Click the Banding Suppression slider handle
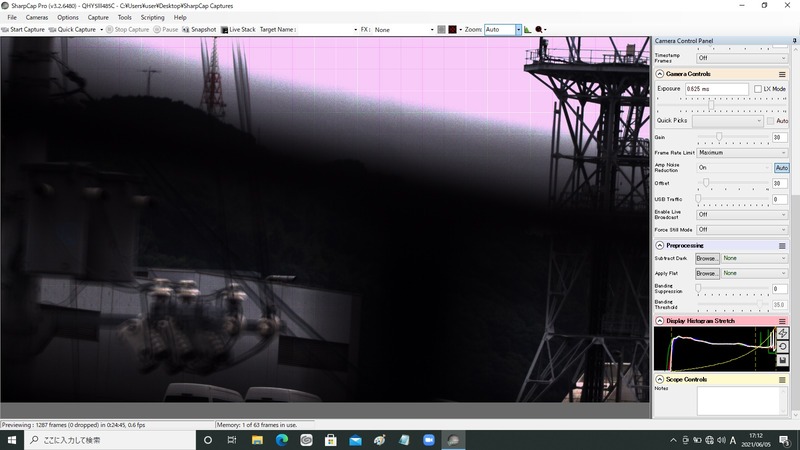The height and width of the screenshot is (450, 800). pos(698,288)
